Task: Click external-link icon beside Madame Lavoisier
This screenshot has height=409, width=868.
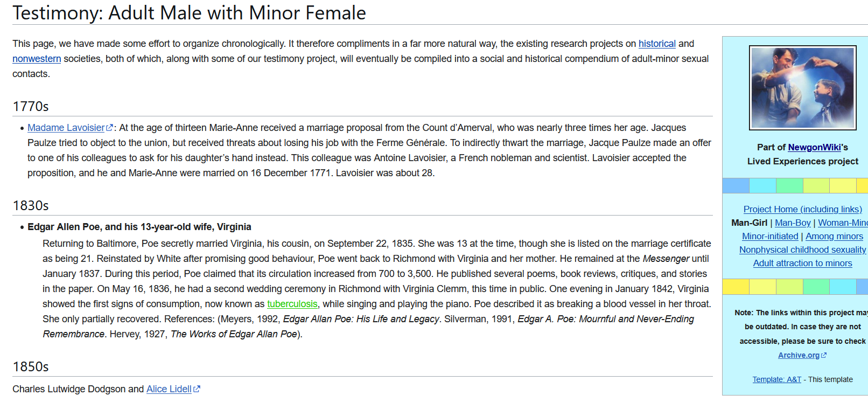Action: (x=110, y=128)
